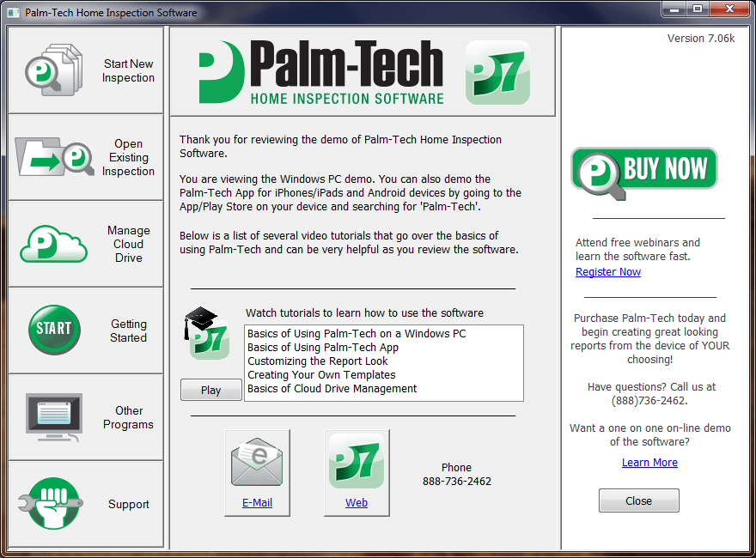Screen dimensions: 756x558
Task: Pick 'Creating Your Own Templates' tutorial
Action: [321, 375]
